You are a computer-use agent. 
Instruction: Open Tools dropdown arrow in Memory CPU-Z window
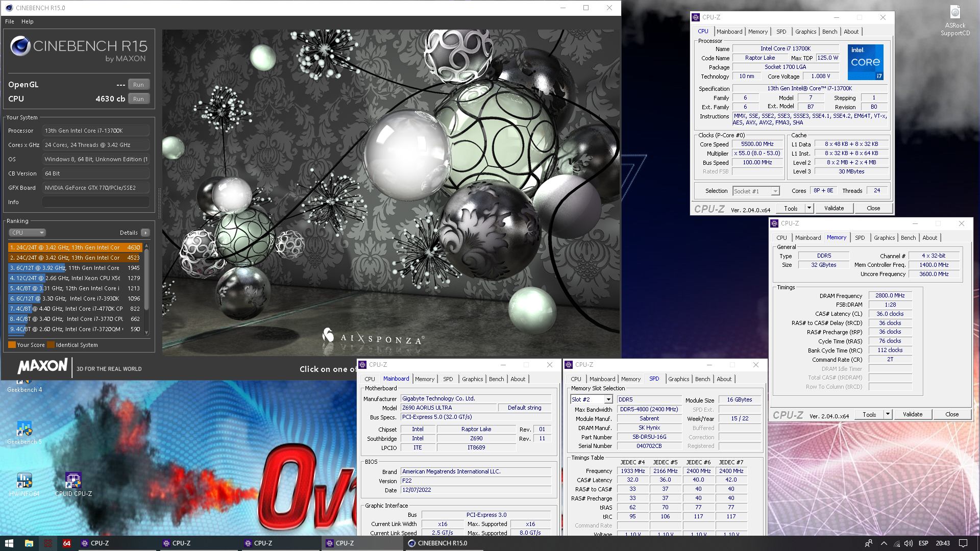pyautogui.click(x=887, y=414)
